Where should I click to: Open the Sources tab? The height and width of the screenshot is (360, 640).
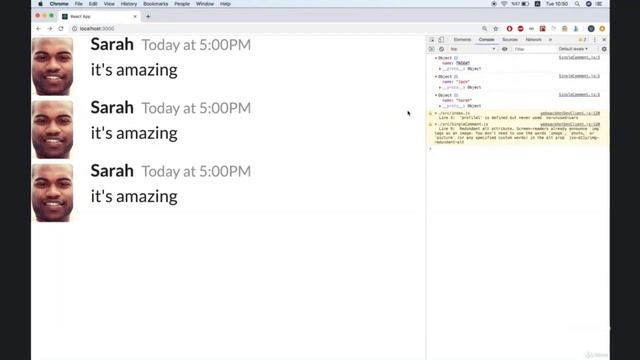point(510,40)
